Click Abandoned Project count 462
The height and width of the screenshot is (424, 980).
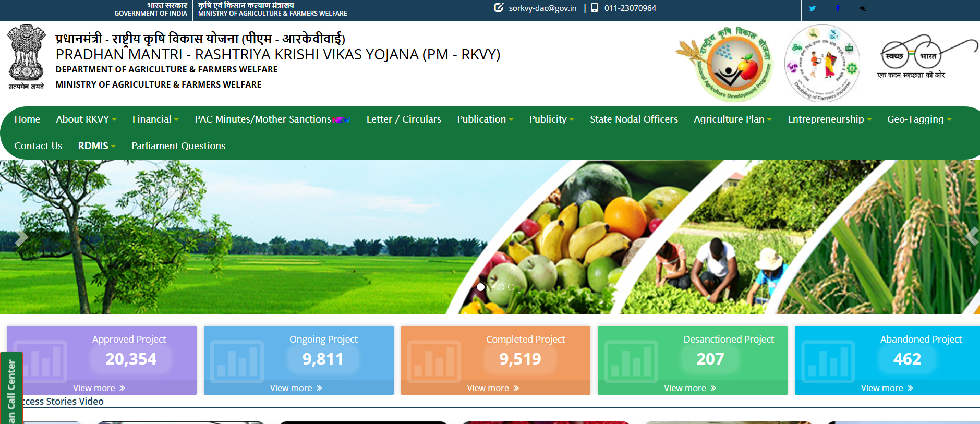(x=908, y=359)
